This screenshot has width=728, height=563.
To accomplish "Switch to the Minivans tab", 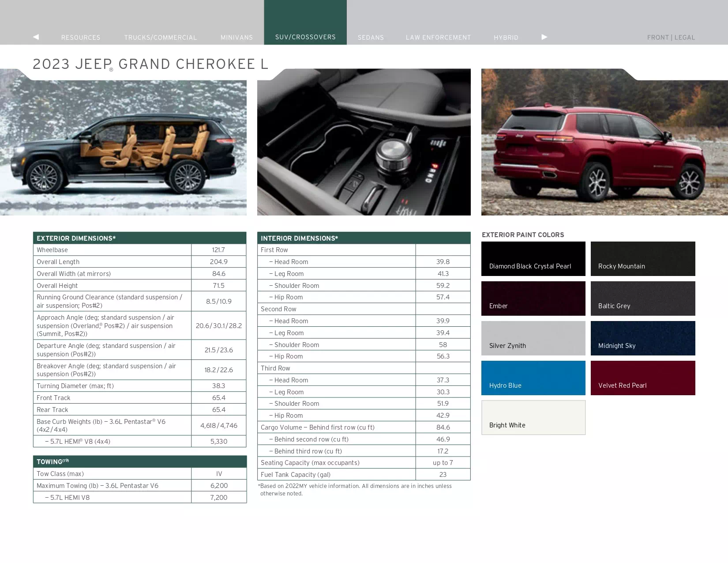I will click(x=237, y=38).
